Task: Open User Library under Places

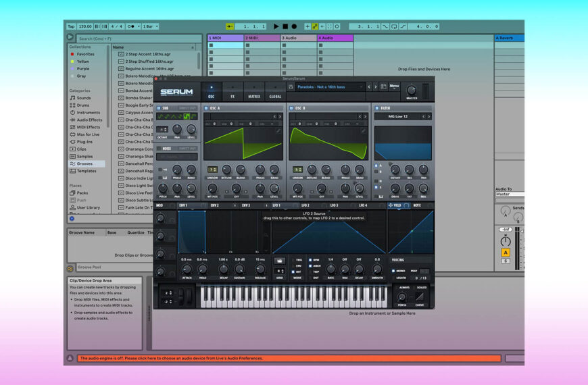Action: coord(88,207)
